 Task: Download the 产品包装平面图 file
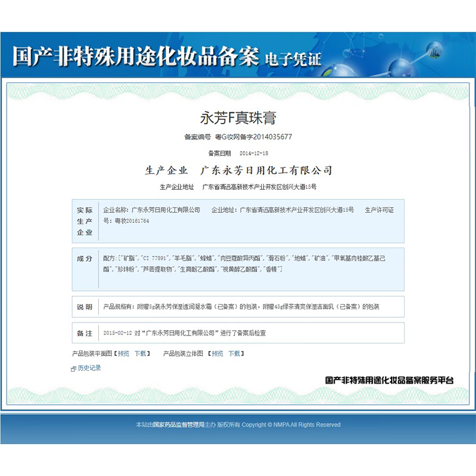140,353
